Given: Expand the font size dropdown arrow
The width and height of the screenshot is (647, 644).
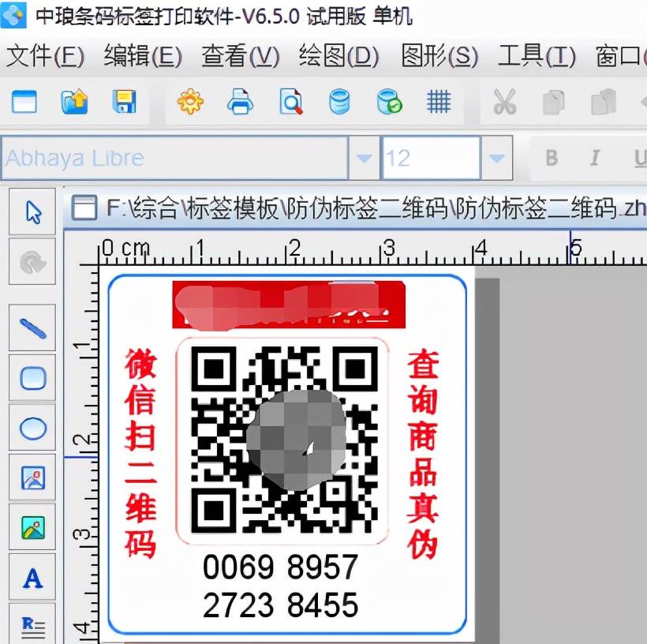Looking at the screenshot, I should [497, 158].
